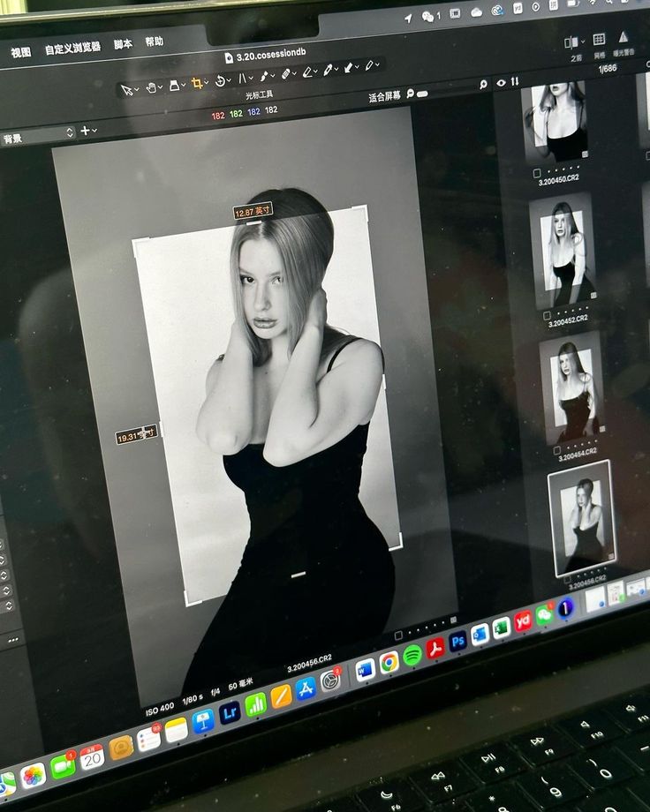
Task: Open the 之前 before view dropdown arrow
Action: click(583, 41)
